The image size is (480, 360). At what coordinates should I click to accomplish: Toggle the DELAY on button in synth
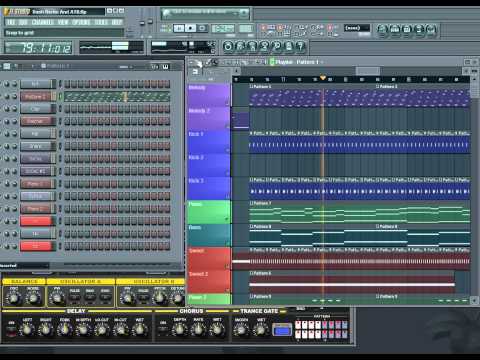[x=11, y=329]
